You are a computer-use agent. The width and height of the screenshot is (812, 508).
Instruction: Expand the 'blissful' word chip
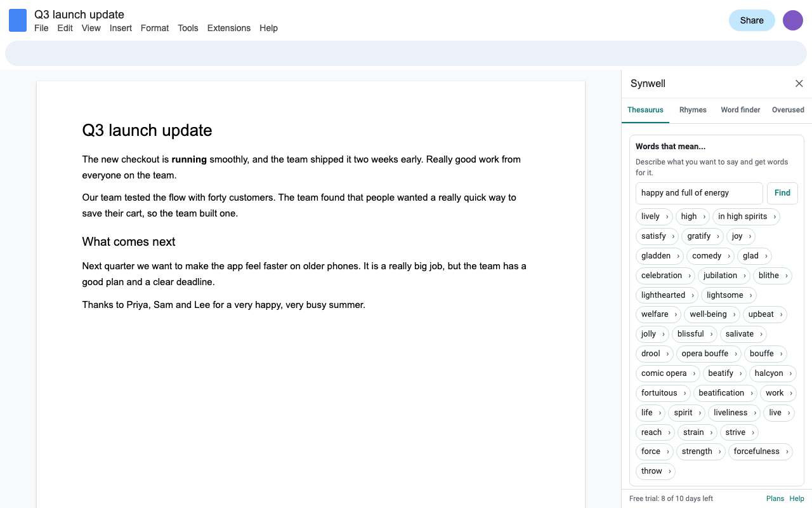point(694,334)
